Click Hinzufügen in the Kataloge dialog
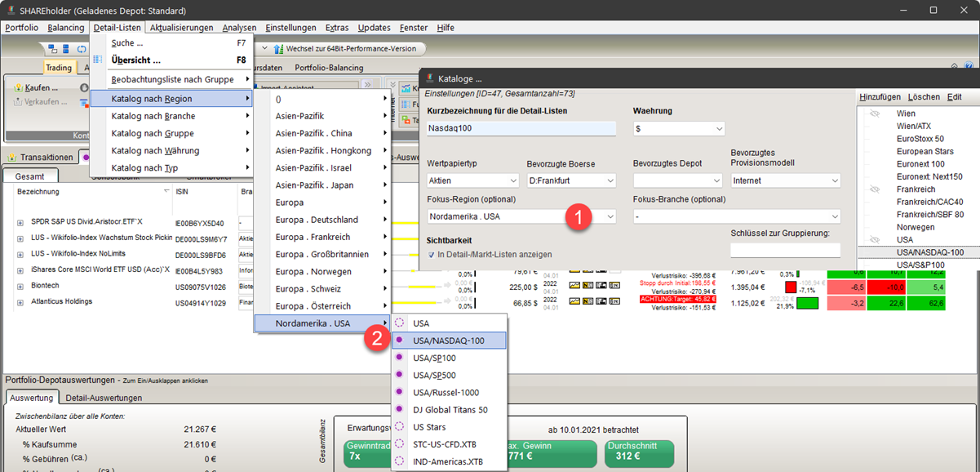Screen dimensions: 980x472 coord(880,97)
